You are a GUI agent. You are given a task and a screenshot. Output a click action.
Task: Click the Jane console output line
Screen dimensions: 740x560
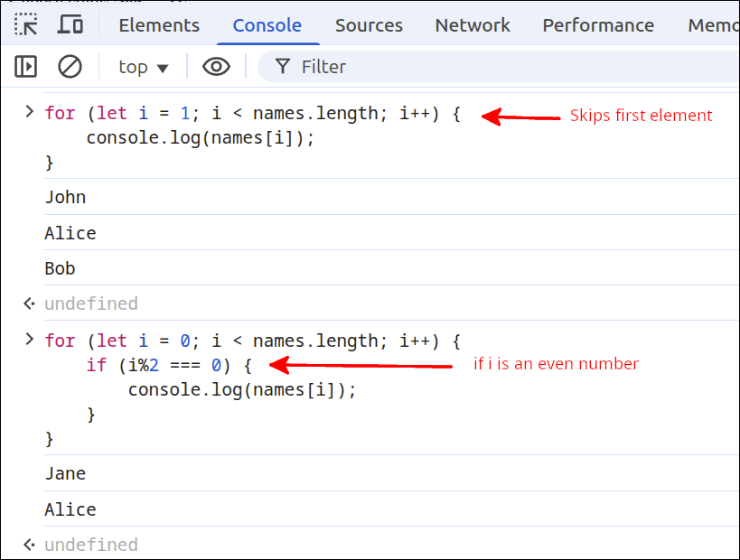(x=65, y=473)
